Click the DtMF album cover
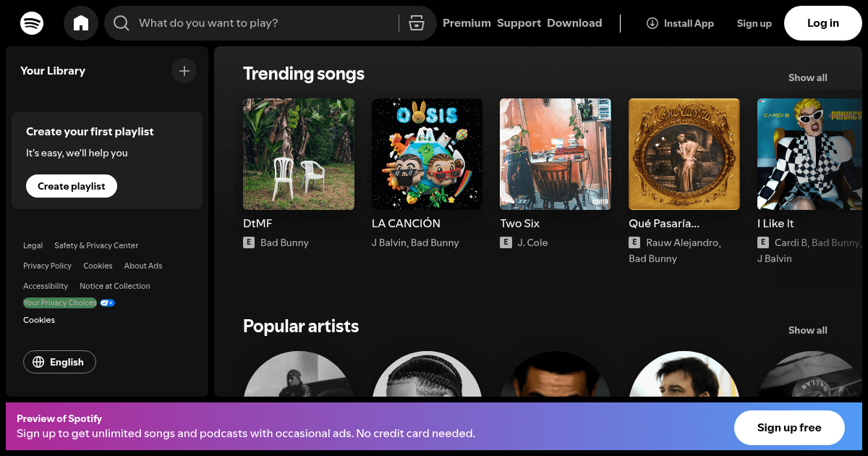 tap(298, 153)
